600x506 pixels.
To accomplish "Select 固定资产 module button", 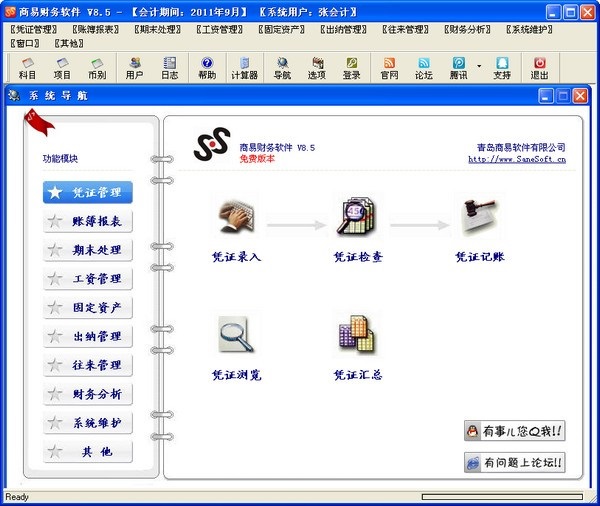I will pos(88,308).
